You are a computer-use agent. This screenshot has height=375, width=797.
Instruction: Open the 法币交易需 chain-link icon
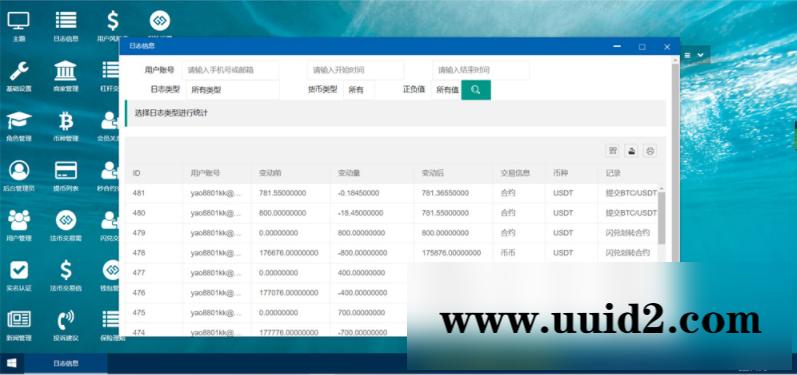click(x=66, y=220)
